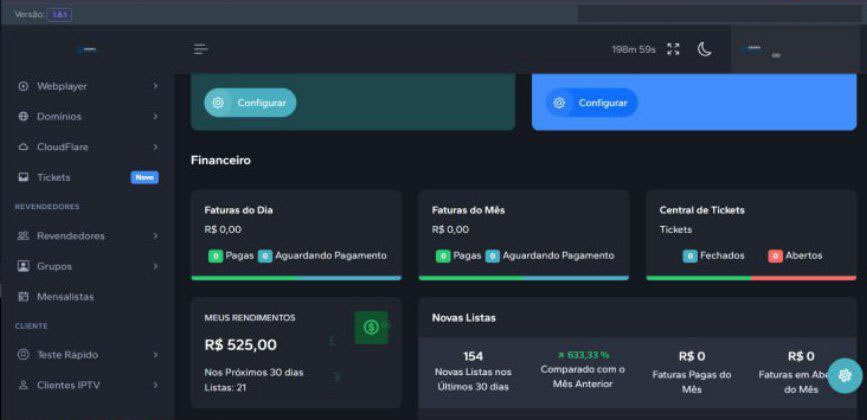Click the Teste Rápido sidebar icon
The height and width of the screenshot is (420, 867).
tap(23, 355)
